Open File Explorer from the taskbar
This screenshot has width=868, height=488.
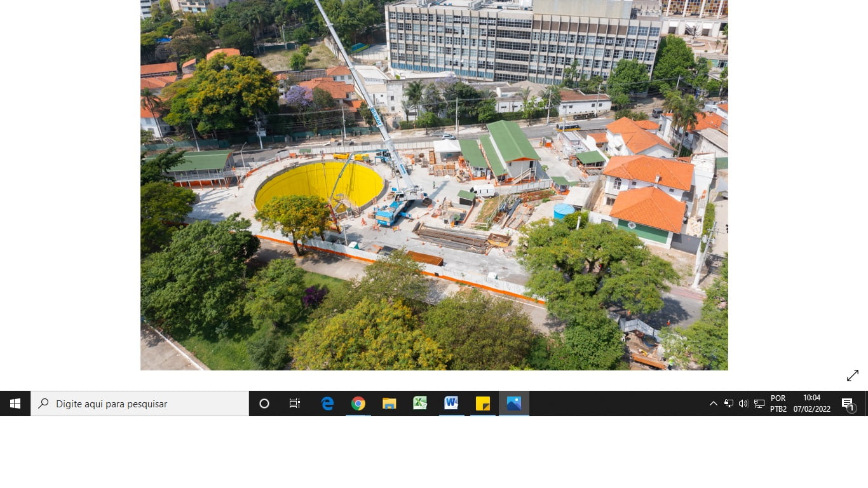click(x=390, y=403)
